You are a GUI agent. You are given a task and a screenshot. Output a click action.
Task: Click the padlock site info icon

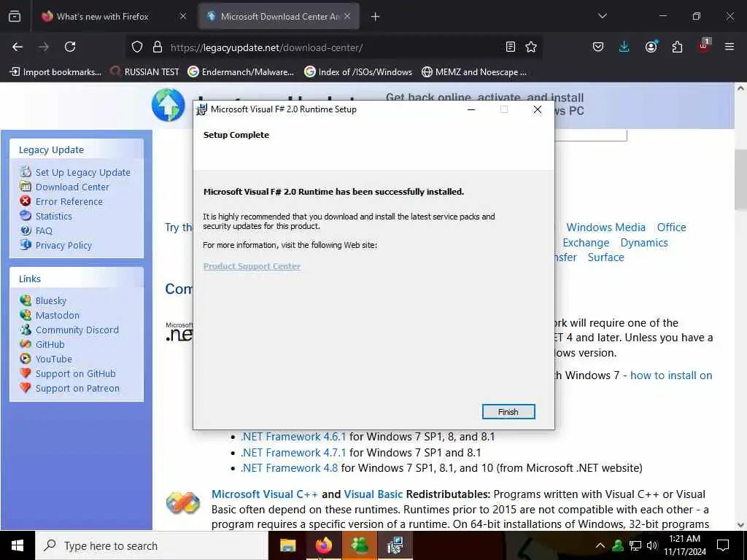tap(158, 47)
